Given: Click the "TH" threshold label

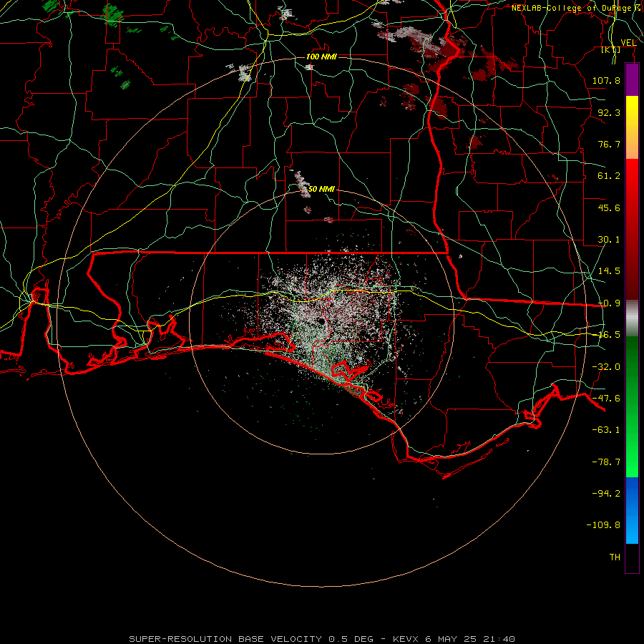Looking at the screenshot, I should [x=615, y=557].
